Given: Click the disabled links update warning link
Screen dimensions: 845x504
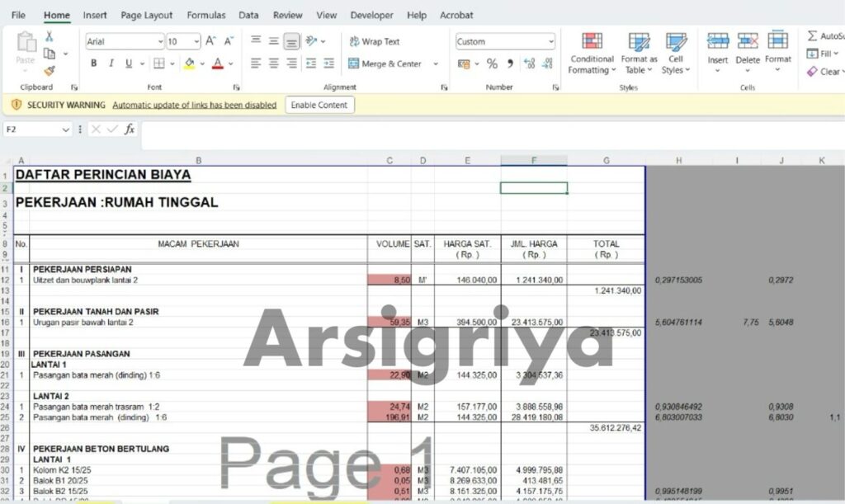Looking at the screenshot, I should [194, 105].
